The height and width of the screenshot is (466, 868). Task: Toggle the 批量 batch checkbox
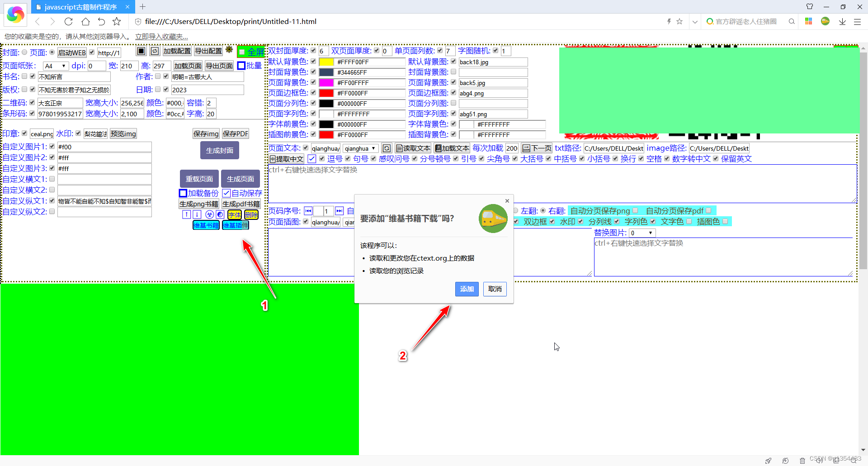[241, 66]
